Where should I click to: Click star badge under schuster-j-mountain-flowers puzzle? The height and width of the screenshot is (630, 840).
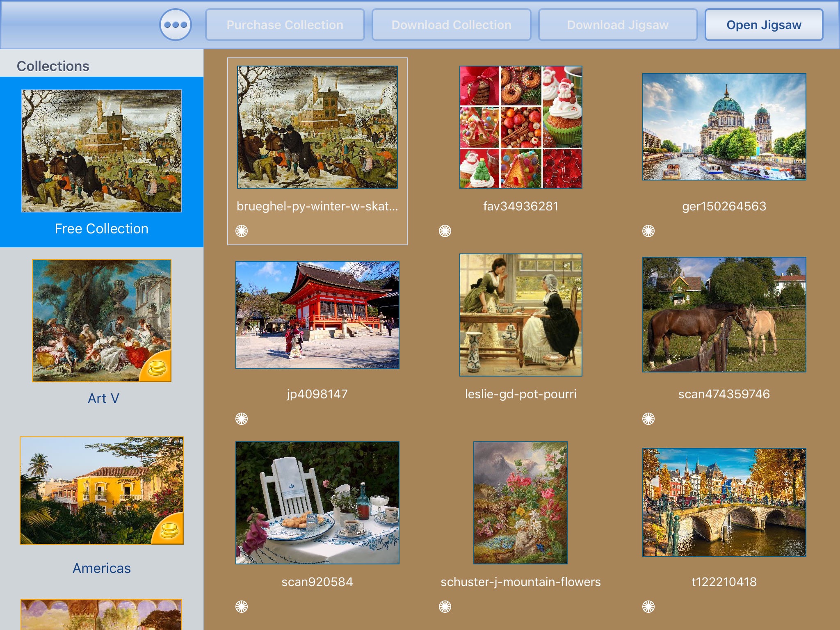[x=445, y=607]
